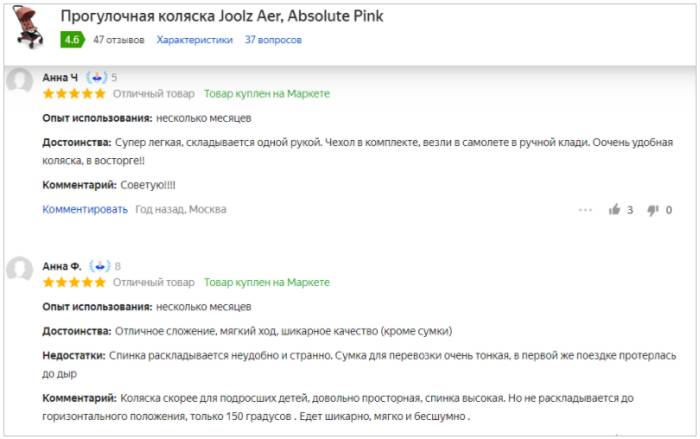Screen dimensions: 700x439
Task: Click the green 4.6 rating badge
Action: 71,40
